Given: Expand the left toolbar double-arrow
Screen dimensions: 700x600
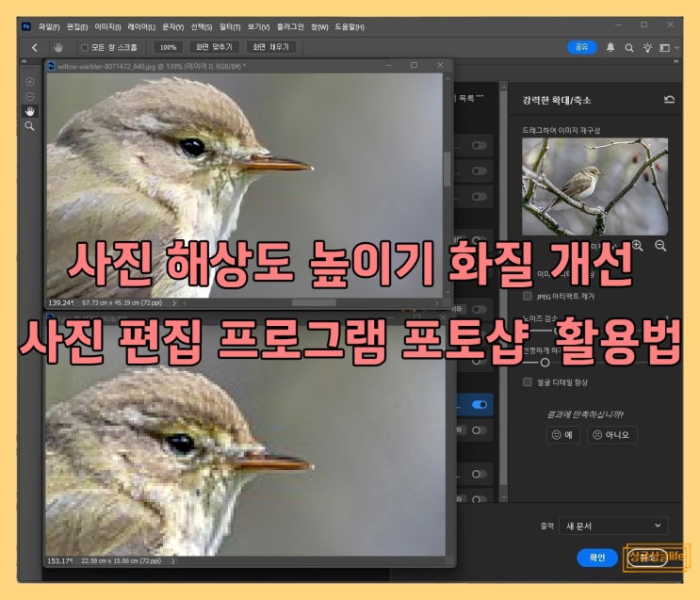Looking at the screenshot, I should 24,61.
